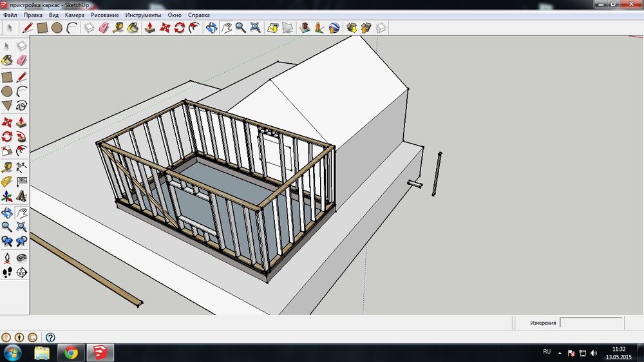
Task: Activate the Follow Me tool
Action: pos(21,137)
